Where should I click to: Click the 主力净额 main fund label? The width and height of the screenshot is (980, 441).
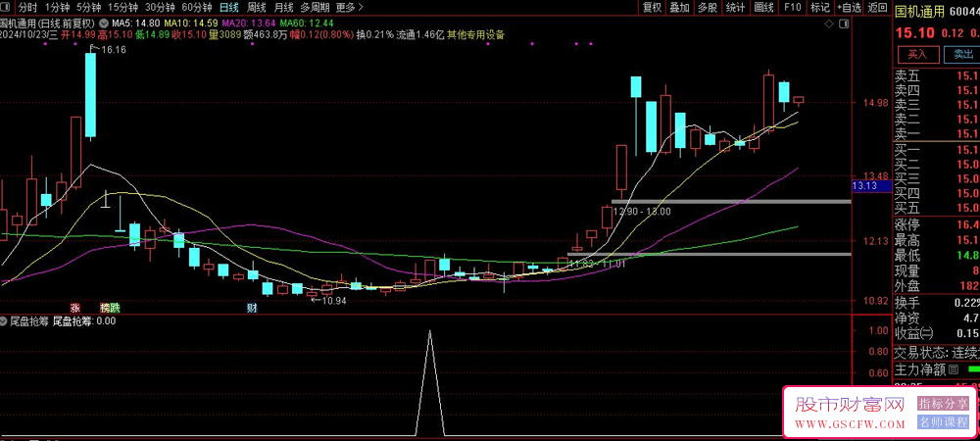(920, 369)
